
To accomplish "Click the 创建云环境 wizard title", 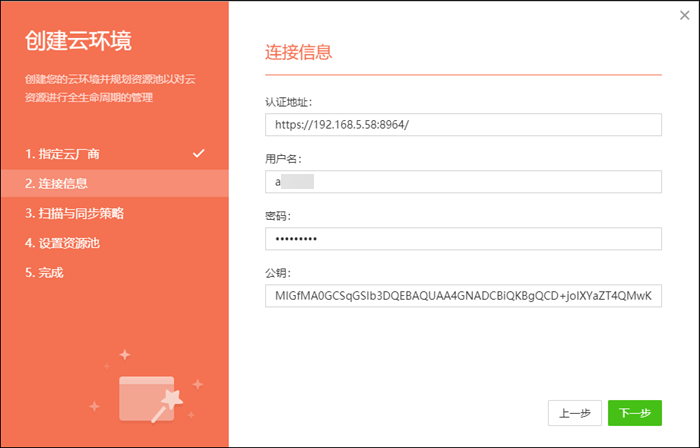I will point(78,42).
